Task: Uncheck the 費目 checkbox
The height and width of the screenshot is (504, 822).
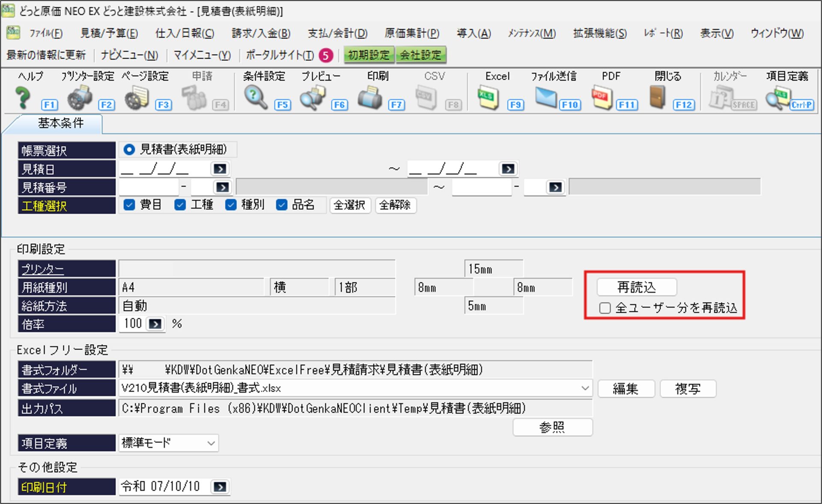Action: 129,205
